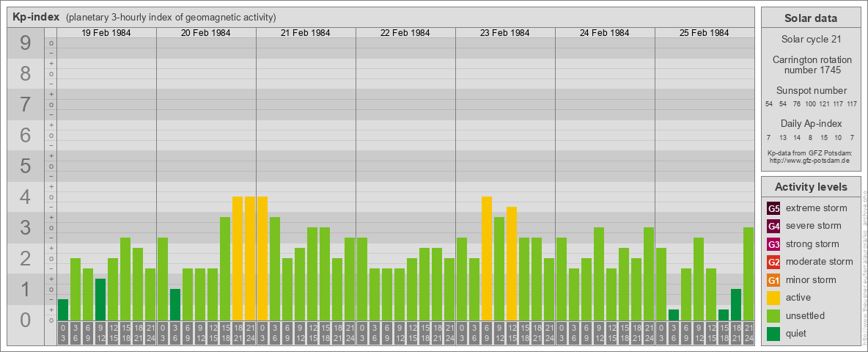Click the 22 Feb 1984 date header
Image resolution: width=868 pixels, height=352 pixels.
(x=405, y=33)
